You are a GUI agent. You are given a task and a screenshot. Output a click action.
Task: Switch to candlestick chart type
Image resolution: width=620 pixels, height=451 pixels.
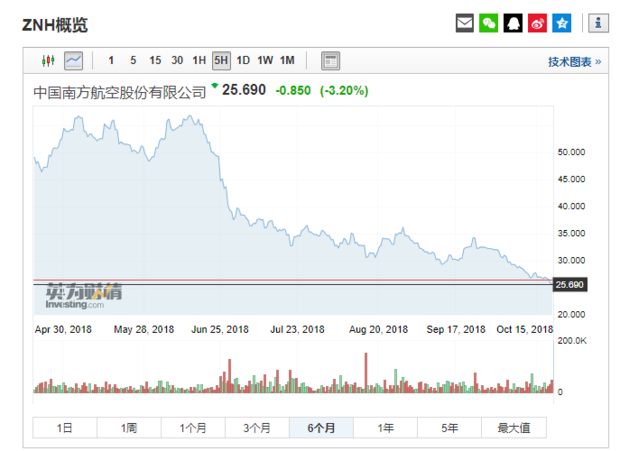(45, 61)
